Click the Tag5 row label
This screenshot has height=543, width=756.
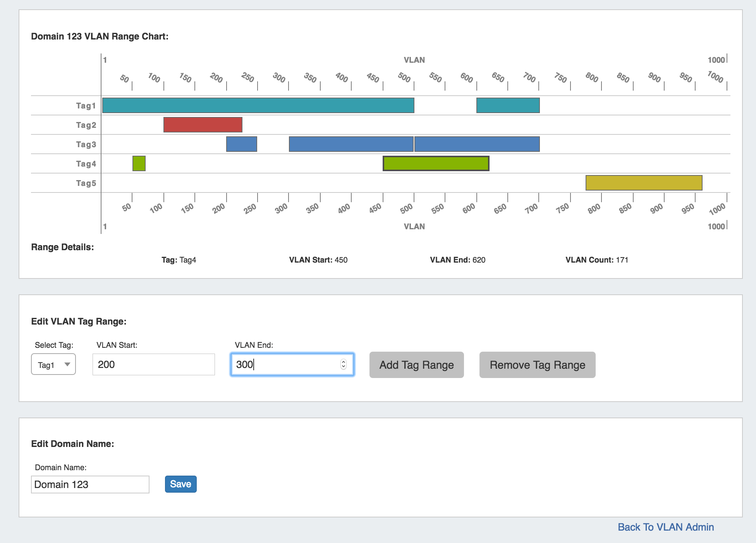point(86,183)
